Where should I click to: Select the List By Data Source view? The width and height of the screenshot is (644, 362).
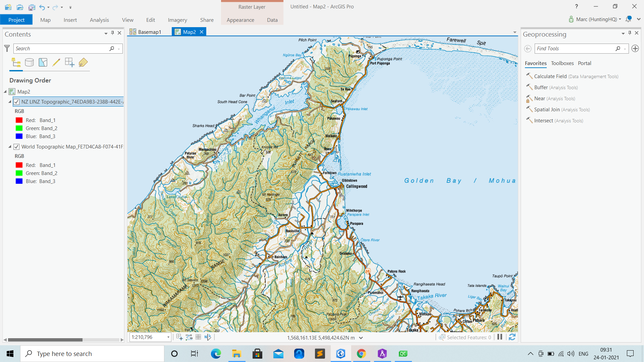pyautogui.click(x=29, y=62)
